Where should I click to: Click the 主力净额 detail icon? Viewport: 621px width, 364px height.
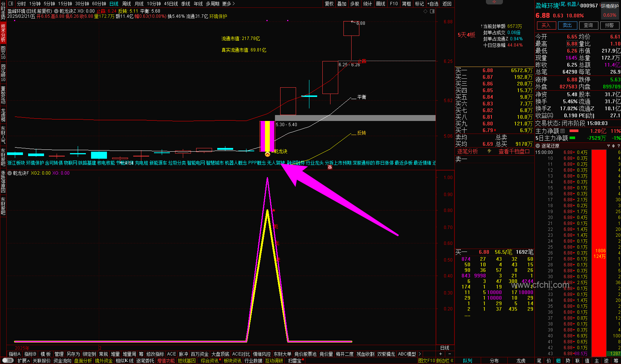563,131
